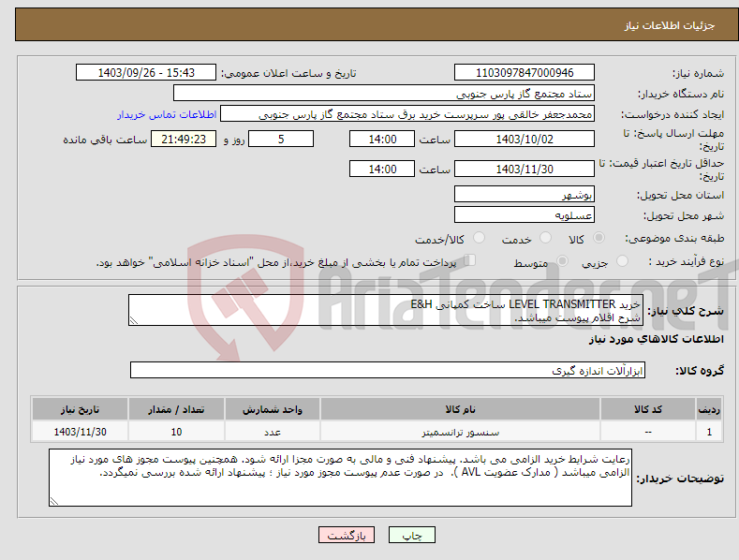The height and width of the screenshot is (560, 739).
Task: Open buyer contact info link اطلاعات تماس خریدار
Action: click(x=167, y=114)
